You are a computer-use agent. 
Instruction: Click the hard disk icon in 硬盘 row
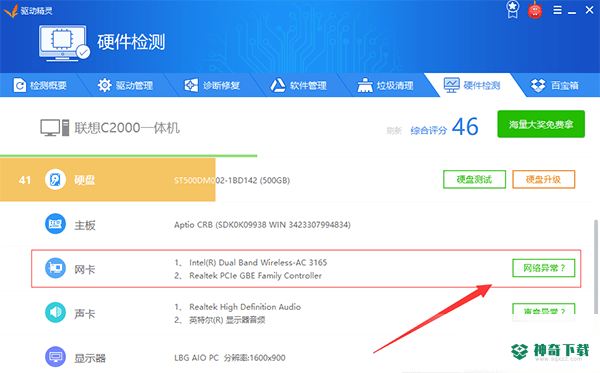(x=55, y=179)
